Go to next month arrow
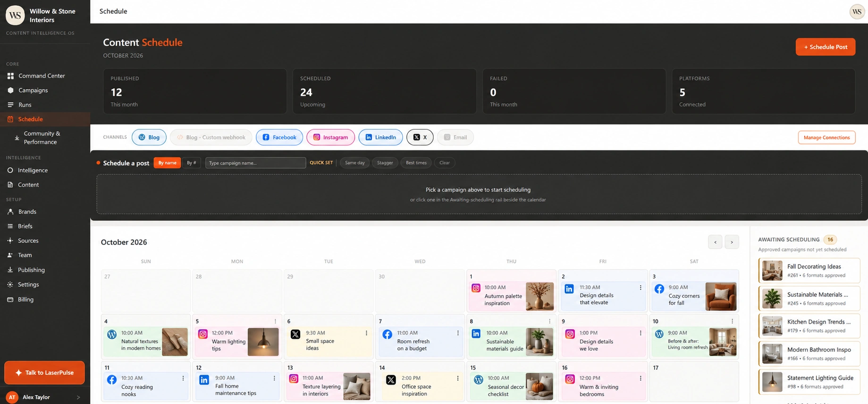Image resolution: width=868 pixels, height=404 pixels. (732, 242)
